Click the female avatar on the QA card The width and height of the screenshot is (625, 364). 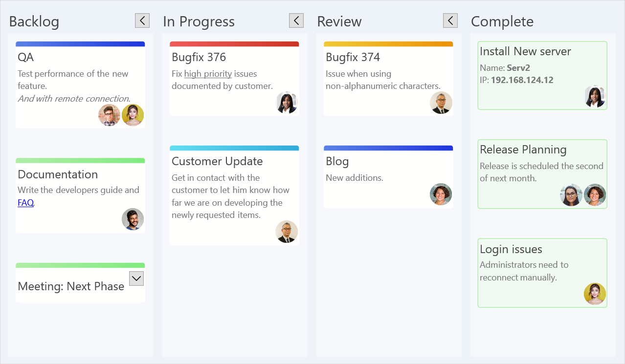133,115
